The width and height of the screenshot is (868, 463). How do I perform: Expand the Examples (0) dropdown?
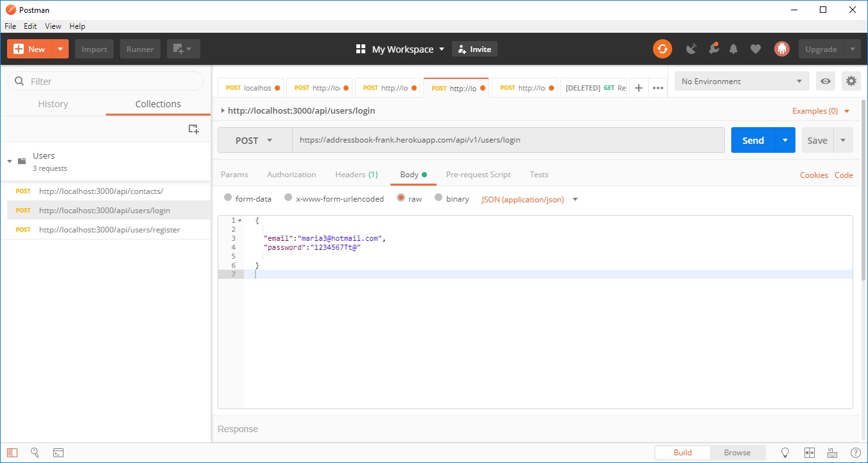point(821,110)
